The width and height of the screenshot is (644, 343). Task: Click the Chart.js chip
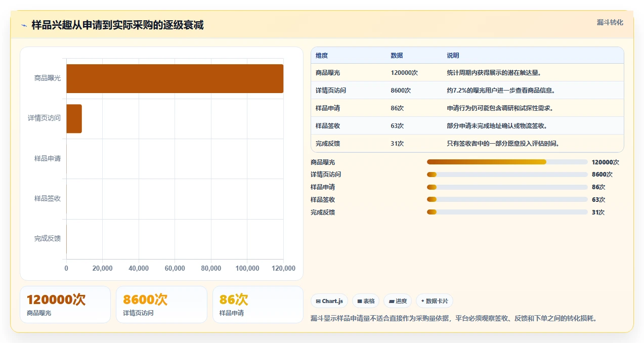tap(329, 301)
